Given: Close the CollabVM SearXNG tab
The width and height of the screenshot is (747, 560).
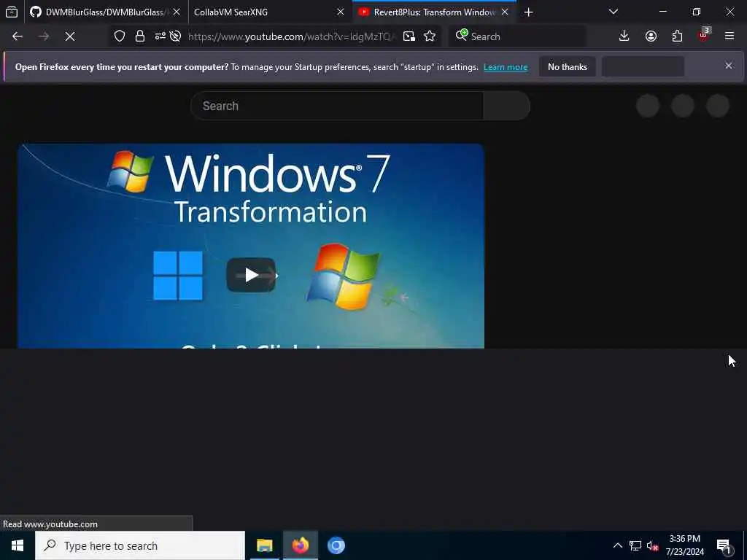Looking at the screenshot, I should pyautogui.click(x=340, y=12).
